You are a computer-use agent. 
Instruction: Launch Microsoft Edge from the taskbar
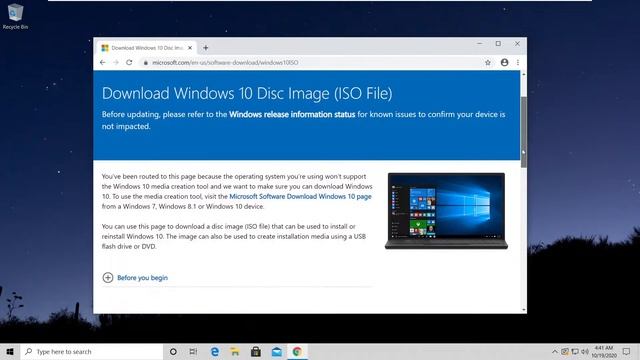(x=215, y=351)
